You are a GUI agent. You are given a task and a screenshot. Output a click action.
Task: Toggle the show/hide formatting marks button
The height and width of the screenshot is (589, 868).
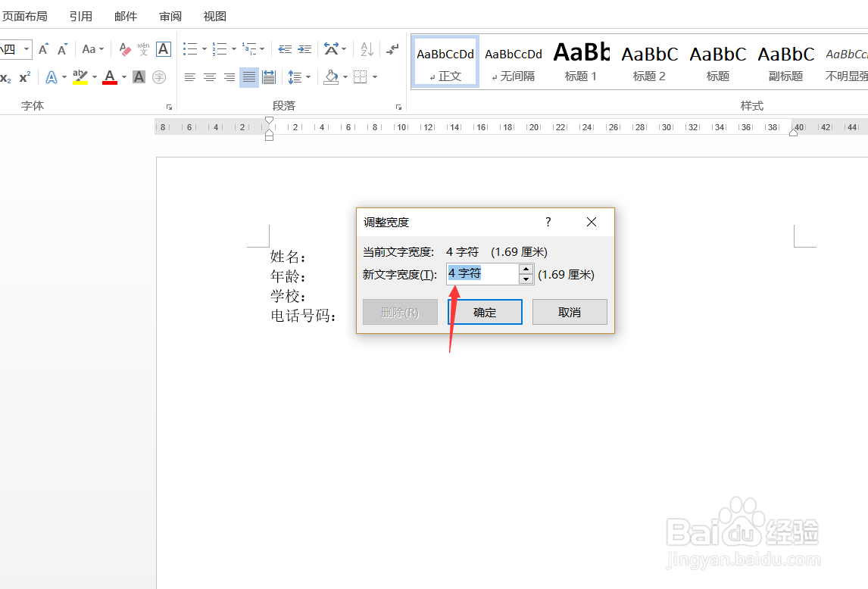392,49
